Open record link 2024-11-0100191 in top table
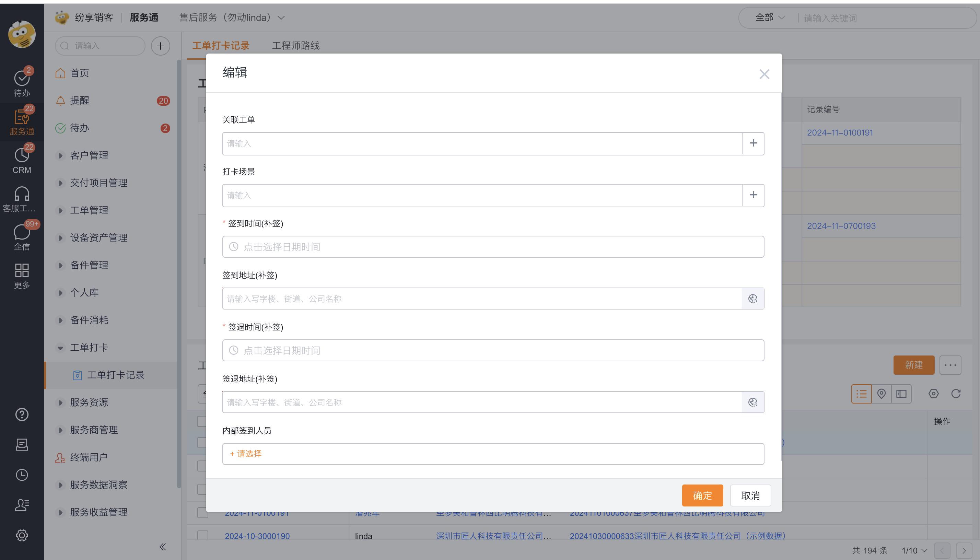This screenshot has width=980, height=560. [x=840, y=133]
